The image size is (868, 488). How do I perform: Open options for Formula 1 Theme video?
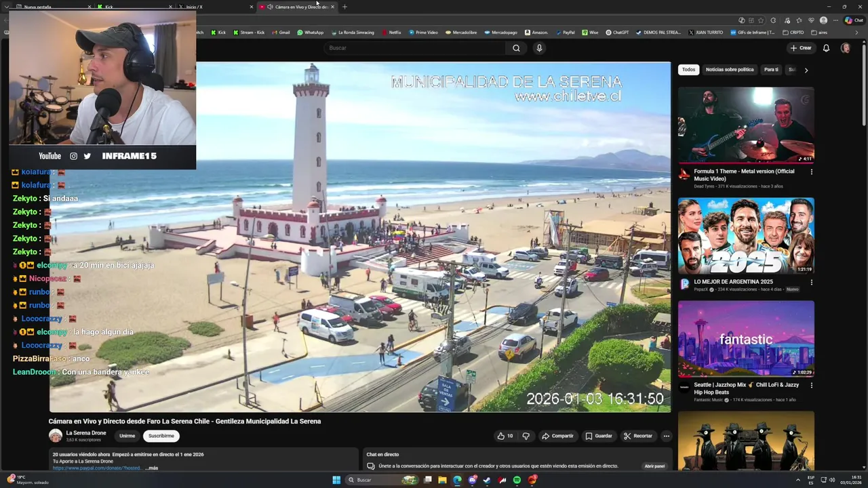(x=811, y=171)
